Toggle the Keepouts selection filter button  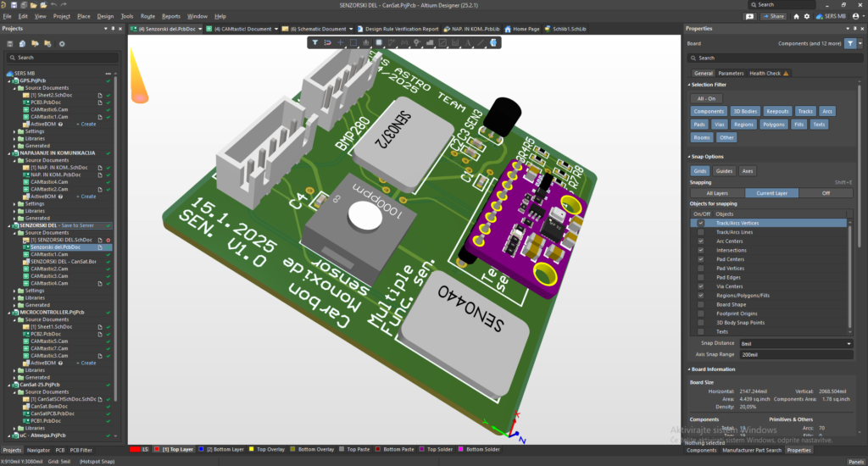point(777,111)
